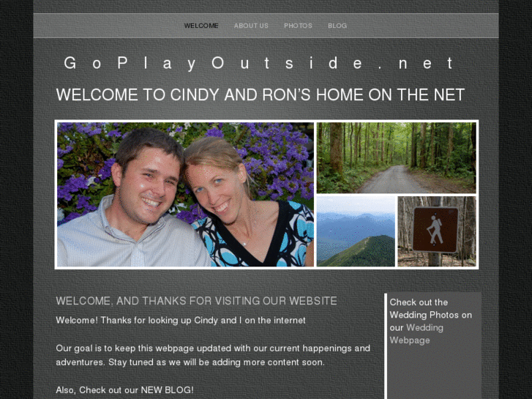
Task: Open the Welcome menu item
Action: (x=201, y=26)
